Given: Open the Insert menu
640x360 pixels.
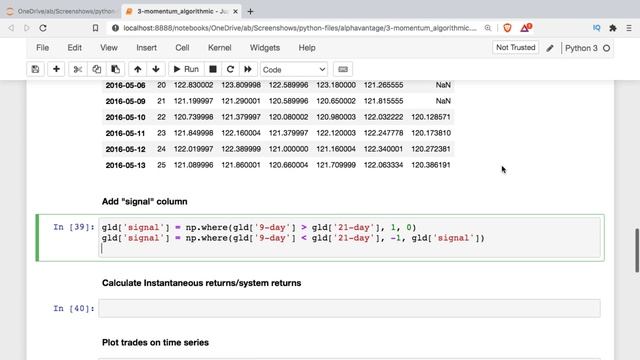Looking at the screenshot, I should [x=147, y=48].
